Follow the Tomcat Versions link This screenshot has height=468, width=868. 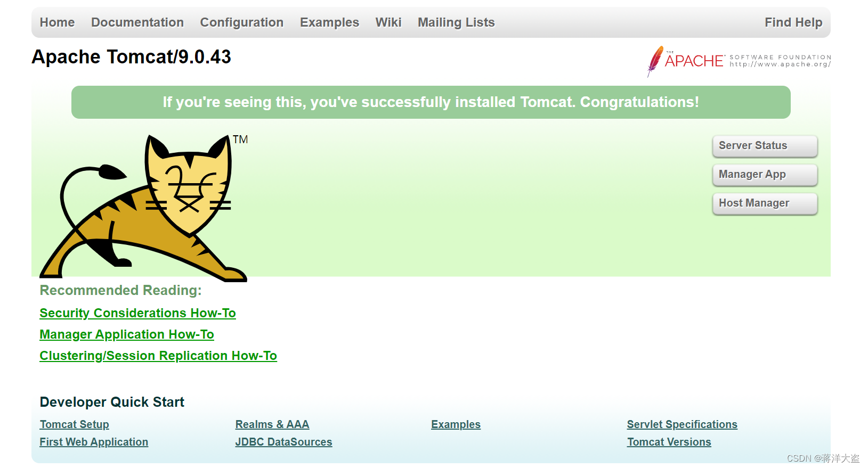(x=669, y=442)
